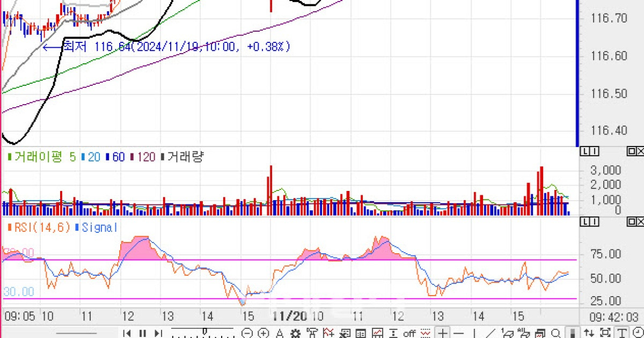Image resolution: width=644 pixels, height=338 pixels.
Task: Collapse the volume panel via its minimize box
Action: click(x=632, y=152)
